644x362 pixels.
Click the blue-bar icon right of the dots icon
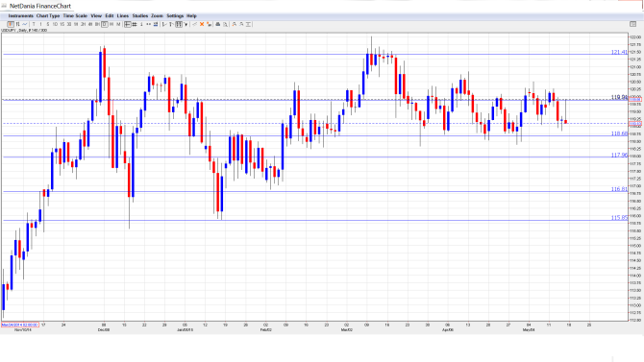click(156, 24)
